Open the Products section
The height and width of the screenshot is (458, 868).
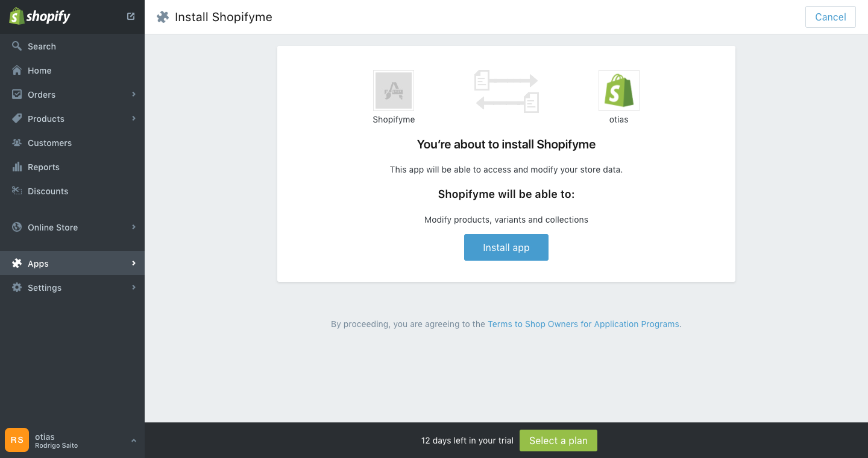[46, 119]
